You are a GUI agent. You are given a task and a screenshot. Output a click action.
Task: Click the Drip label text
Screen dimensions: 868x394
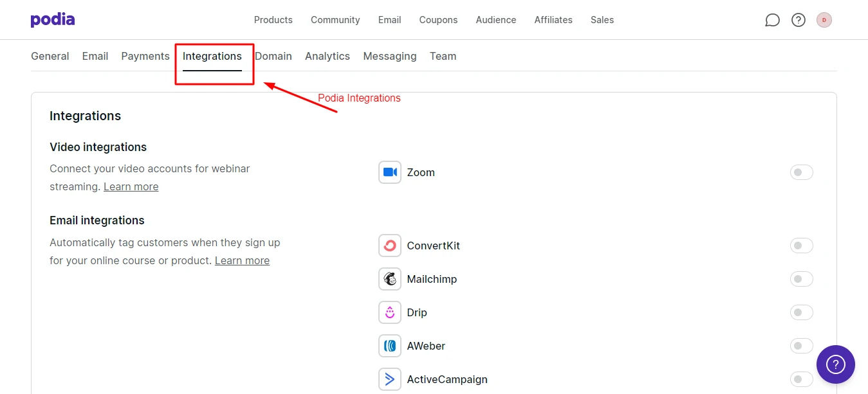(x=417, y=312)
